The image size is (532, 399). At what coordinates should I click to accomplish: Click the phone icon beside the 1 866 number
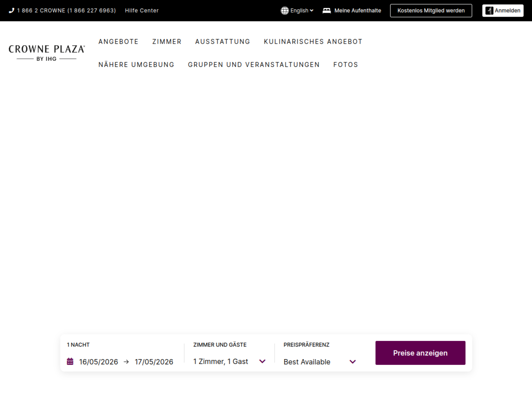click(11, 11)
